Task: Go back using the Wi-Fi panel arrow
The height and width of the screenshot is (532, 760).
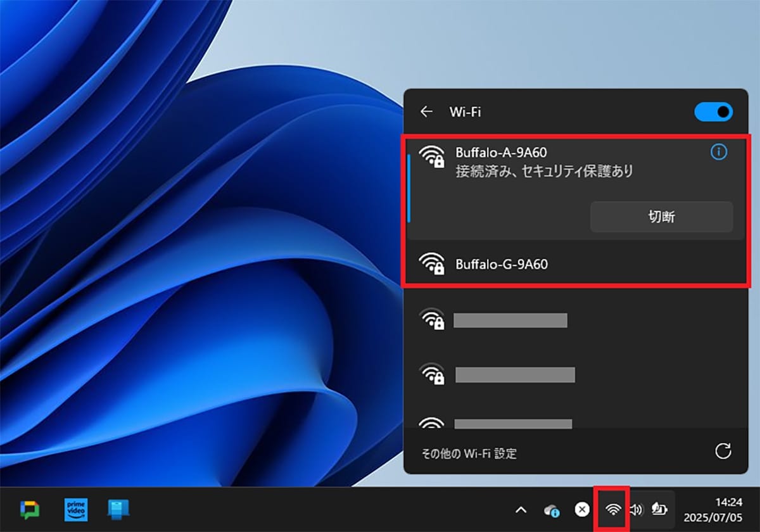Action: 426,112
